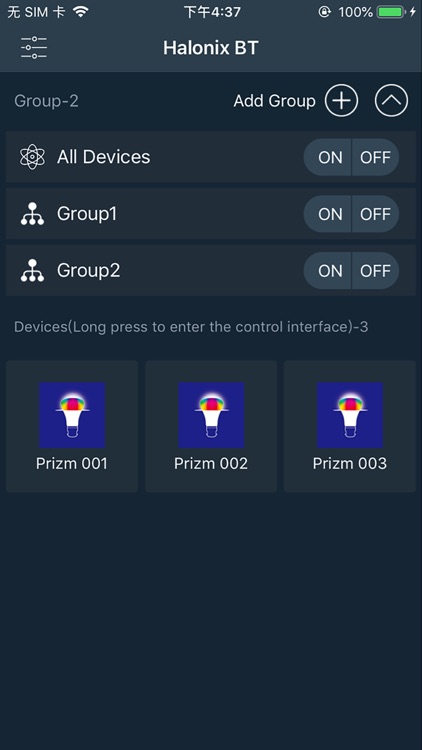This screenshot has width=422, height=750.
Task: Tap the Group1 hierarchy icon
Action: 32,214
